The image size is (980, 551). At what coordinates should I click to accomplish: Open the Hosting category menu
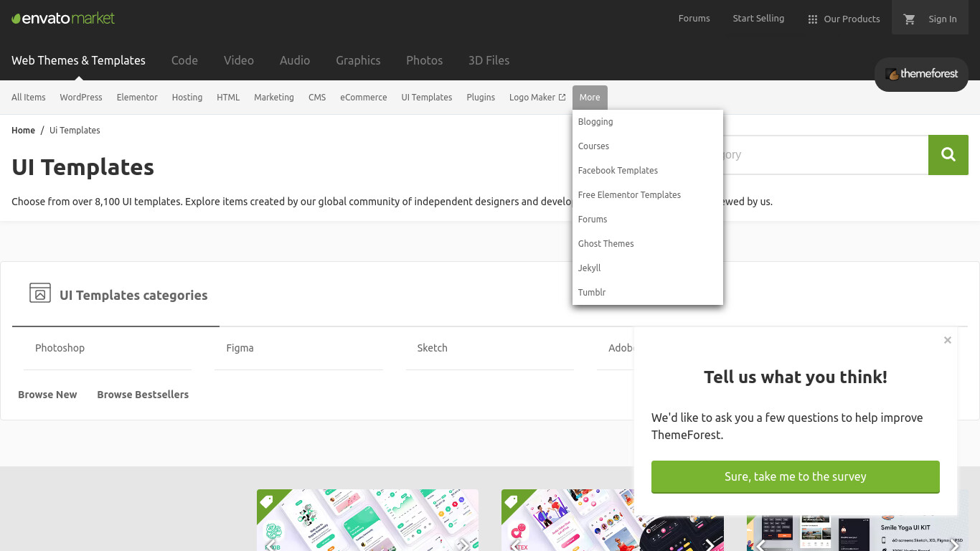point(187,98)
